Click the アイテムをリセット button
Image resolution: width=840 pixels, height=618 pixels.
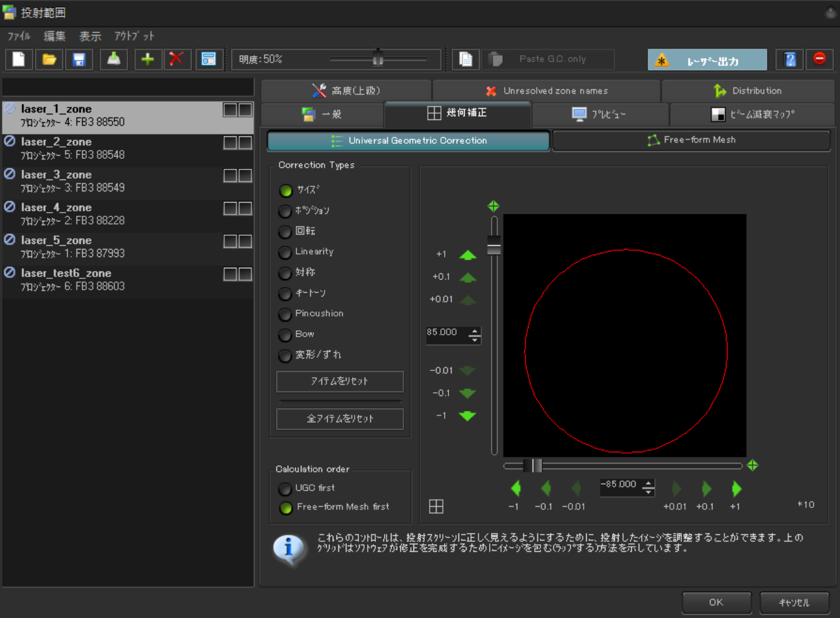pyautogui.click(x=340, y=381)
